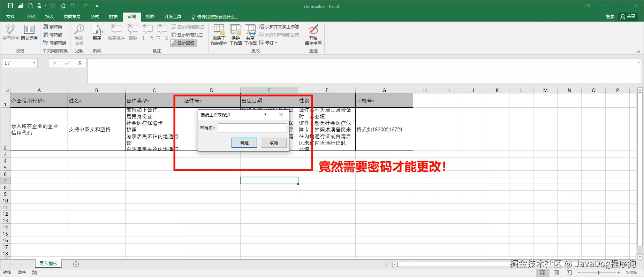The height and width of the screenshot is (277, 644).
Task: Click the Print preview icon in quick access toolbar
Action: pyautogui.click(x=63, y=6)
